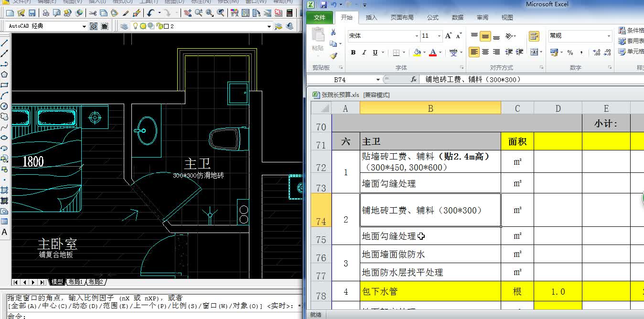
Task: Open Excel's font name dropdown
Action: pos(417,35)
